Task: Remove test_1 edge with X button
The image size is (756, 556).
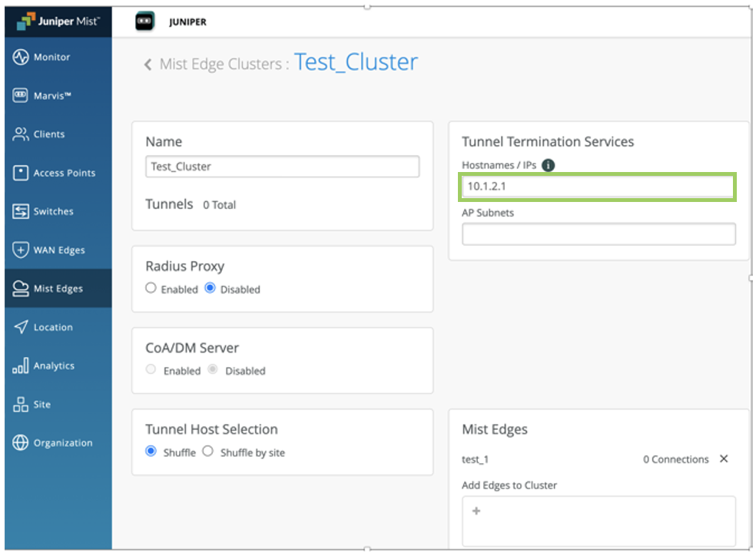Action: coord(723,459)
